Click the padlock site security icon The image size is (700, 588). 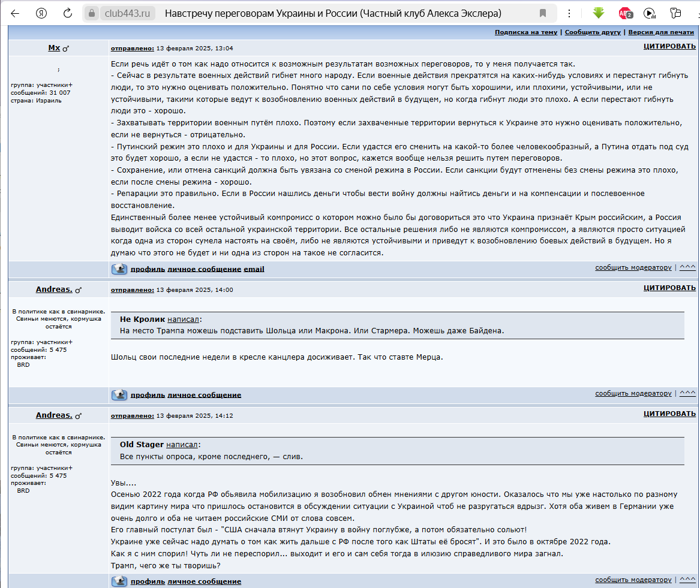click(x=91, y=13)
